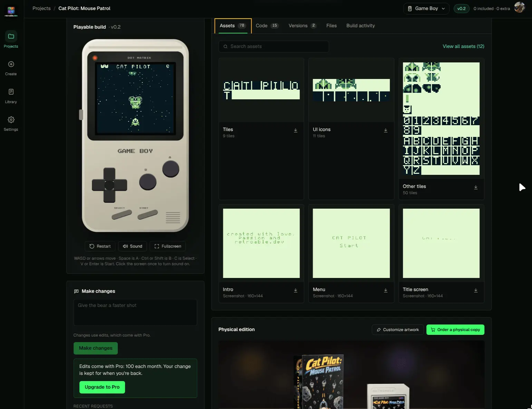Image resolution: width=532 pixels, height=409 pixels.
Task: Switch to the Assets tab
Action: click(x=233, y=26)
